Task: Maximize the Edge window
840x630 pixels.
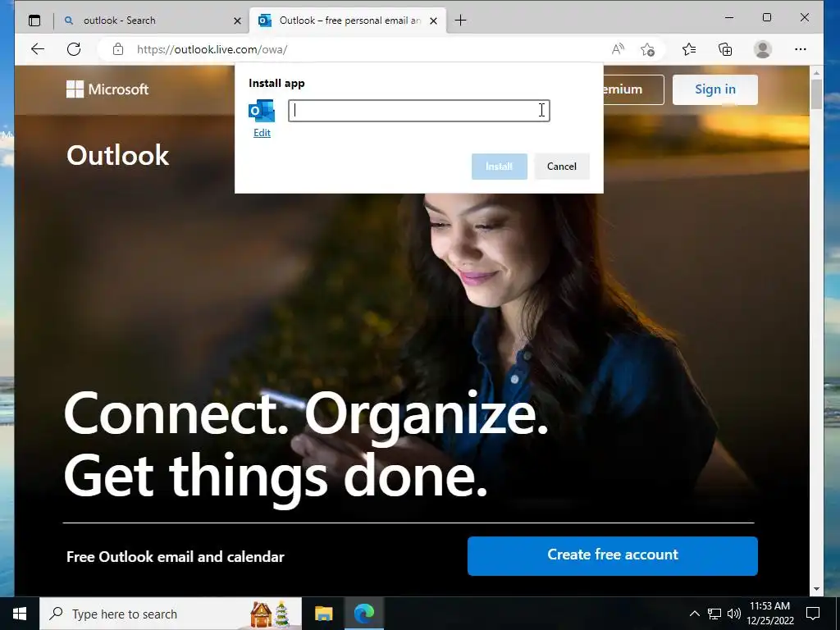Action: tap(767, 18)
